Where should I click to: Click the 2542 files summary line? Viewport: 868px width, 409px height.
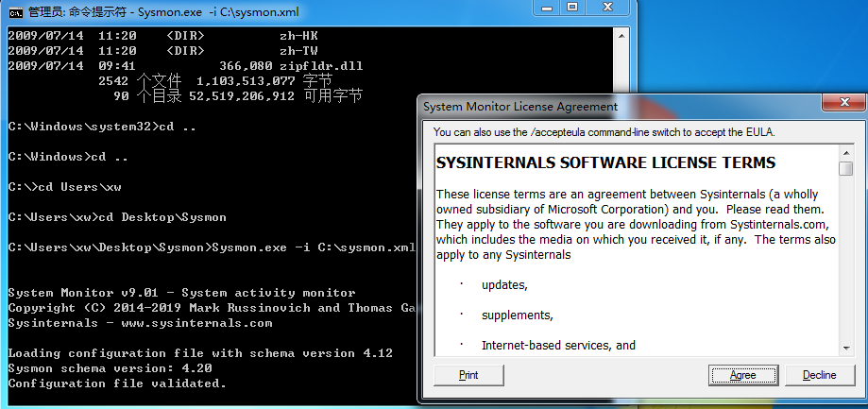click(214, 81)
